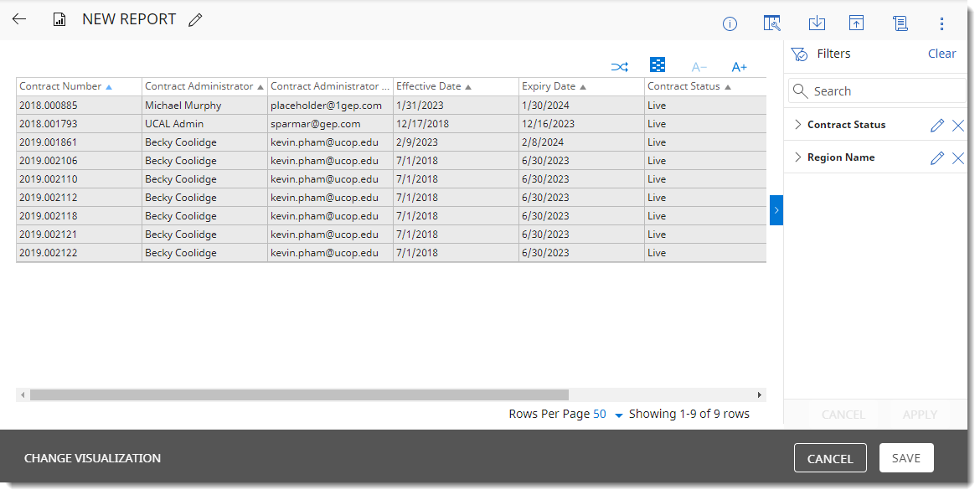Viewport: 980px width, 495px height.
Task: Edit the Region Name filter
Action: (x=937, y=157)
